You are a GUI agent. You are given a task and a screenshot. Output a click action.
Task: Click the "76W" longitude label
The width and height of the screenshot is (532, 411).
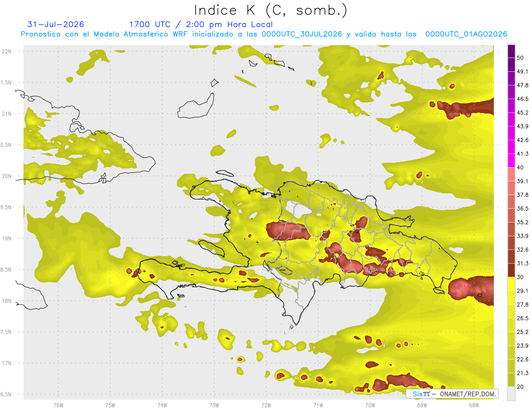pyautogui.click(x=58, y=405)
